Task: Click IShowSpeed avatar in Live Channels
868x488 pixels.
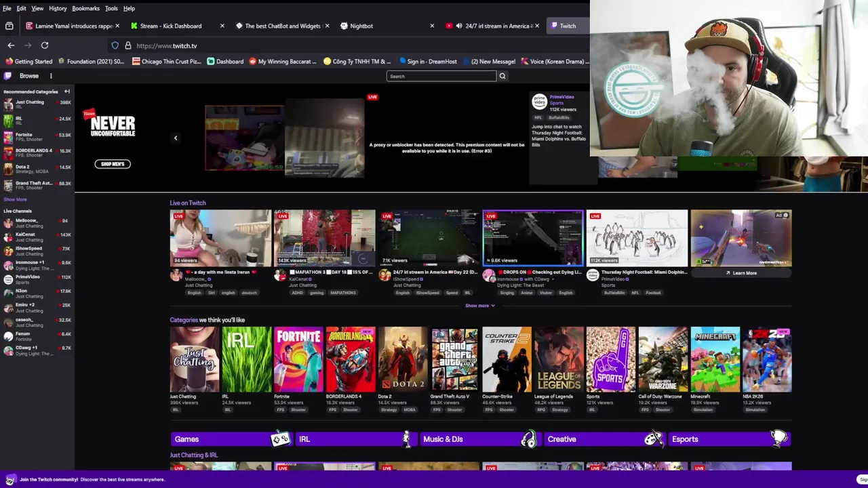Action: (x=8, y=251)
